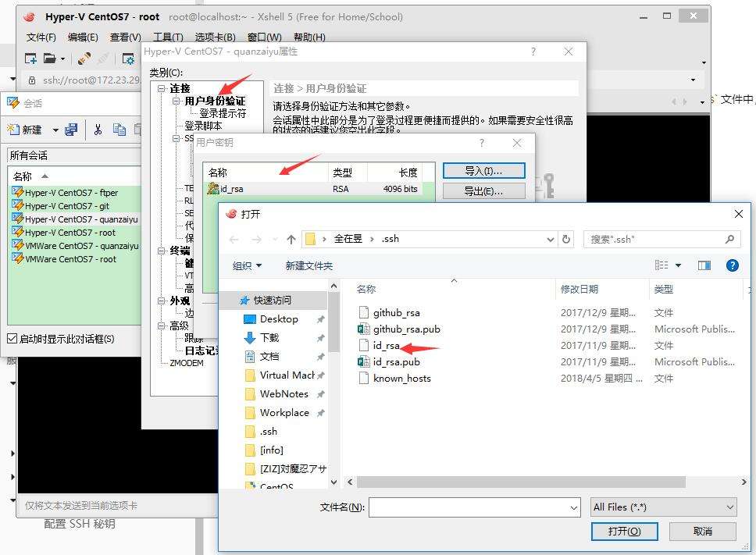Image resolution: width=756 pixels, height=555 pixels.
Task: Select ZMODEM in category tree
Action: pyautogui.click(x=187, y=363)
